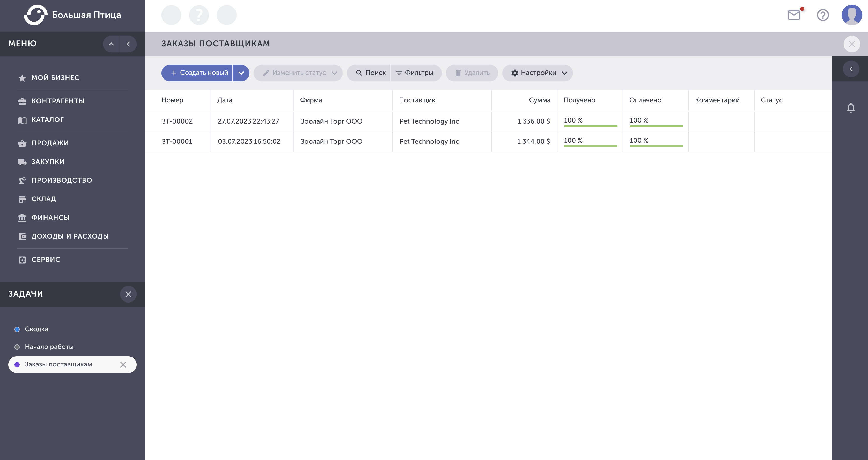
Task: Click the Поиск button
Action: pos(369,73)
